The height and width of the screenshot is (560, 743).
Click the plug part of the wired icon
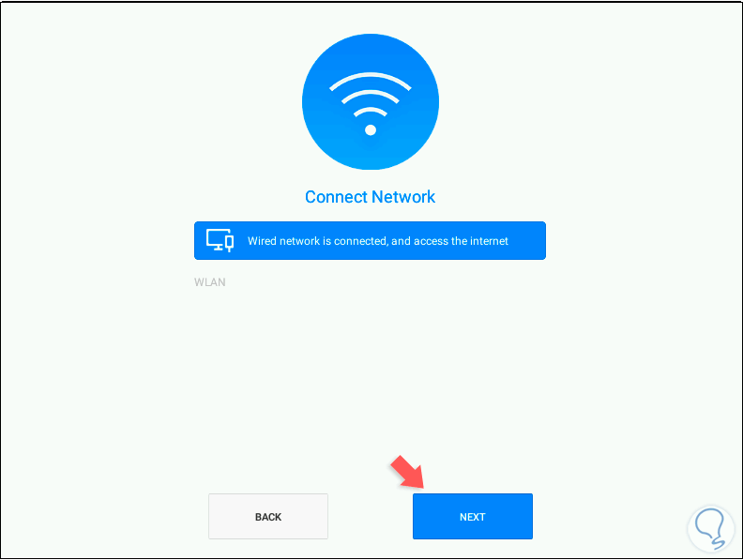(x=229, y=243)
